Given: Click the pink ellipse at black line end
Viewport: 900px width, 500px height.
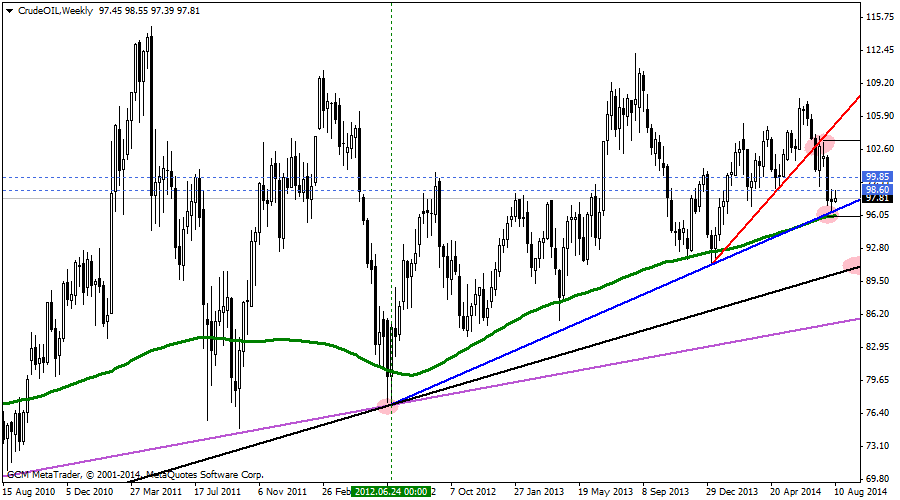Looking at the screenshot, I should tap(852, 265).
